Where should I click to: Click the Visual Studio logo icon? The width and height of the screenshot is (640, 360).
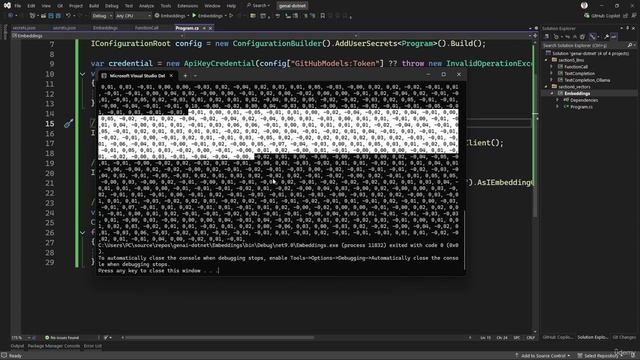click(7, 5)
